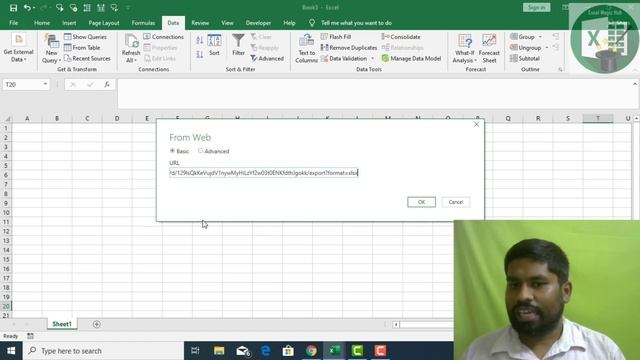
Task: Open the Help tab
Action: click(x=289, y=23)
